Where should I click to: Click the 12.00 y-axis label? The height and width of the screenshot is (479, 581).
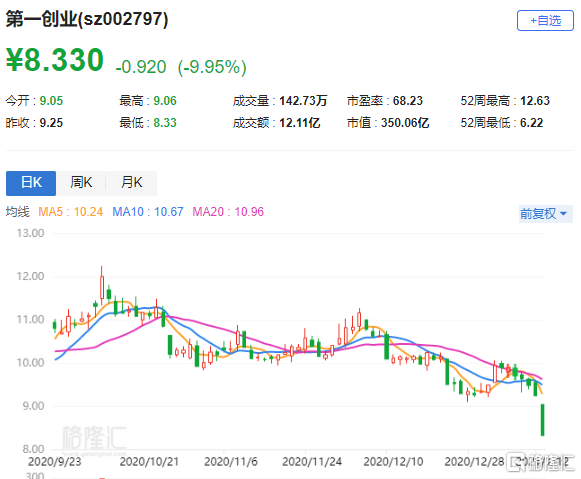click(30, 276)
